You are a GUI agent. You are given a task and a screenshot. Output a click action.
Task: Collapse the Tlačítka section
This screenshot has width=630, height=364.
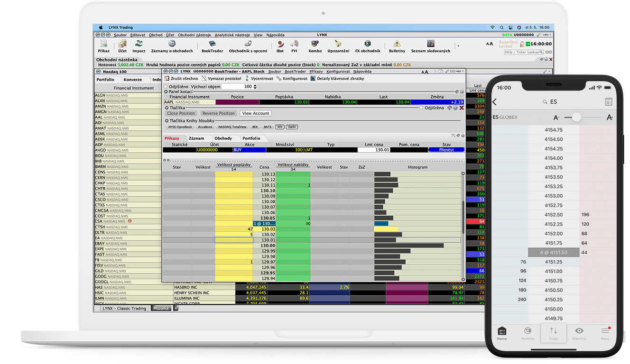click(166, 108)
